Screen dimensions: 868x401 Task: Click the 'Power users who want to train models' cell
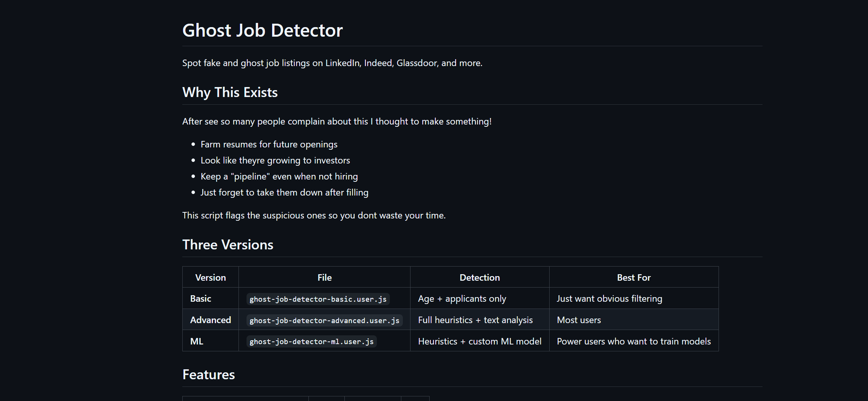pos(633,341)
